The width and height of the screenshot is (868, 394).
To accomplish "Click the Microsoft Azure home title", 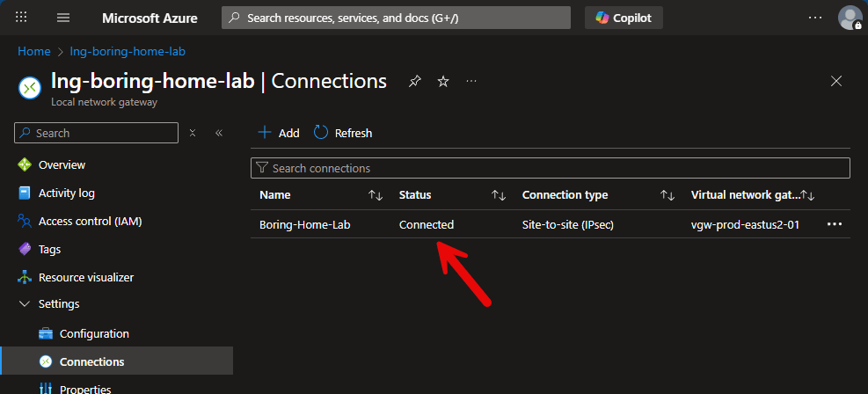I will point(150,18).
